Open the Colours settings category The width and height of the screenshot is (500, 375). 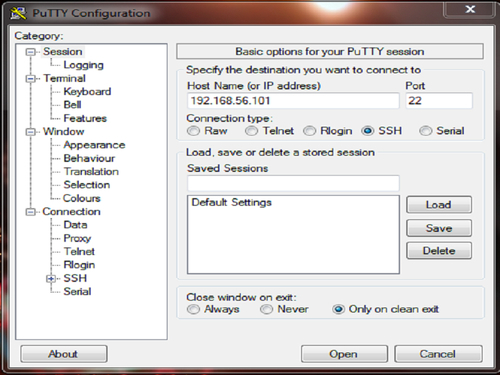pos(82,198)
